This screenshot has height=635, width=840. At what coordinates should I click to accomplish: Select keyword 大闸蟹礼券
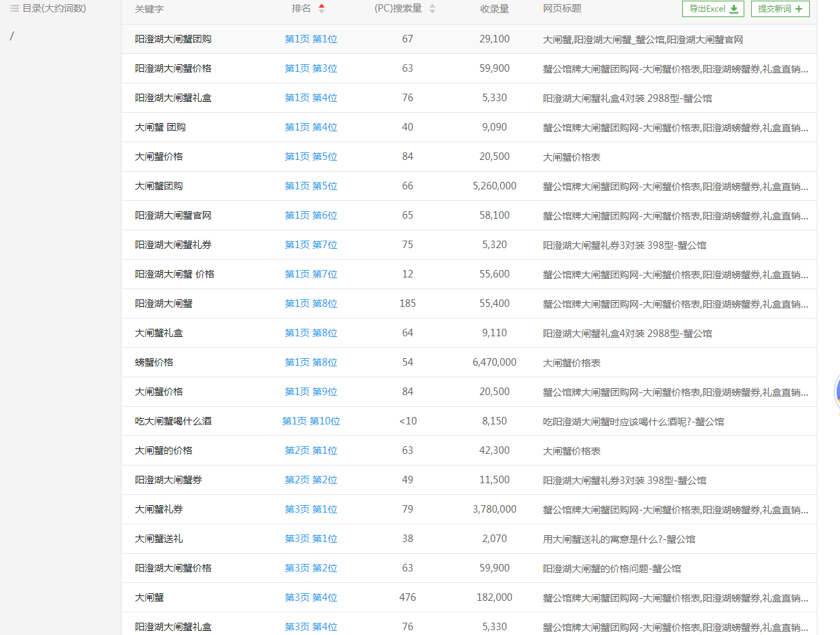click(159, 509)
